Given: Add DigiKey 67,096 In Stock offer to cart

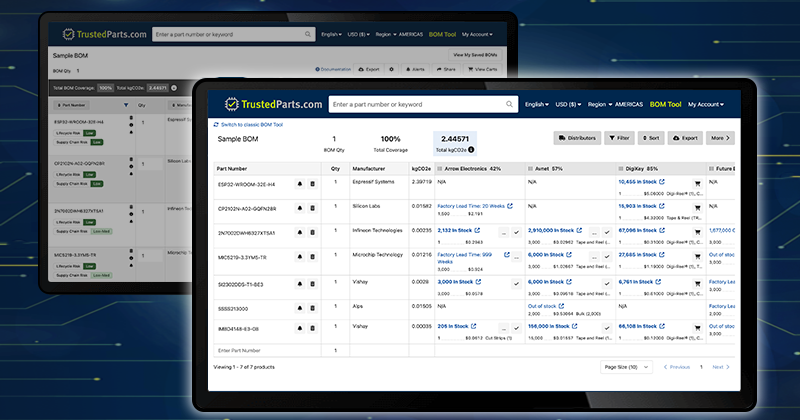Looking at the screenshot, I should (697, 232).
